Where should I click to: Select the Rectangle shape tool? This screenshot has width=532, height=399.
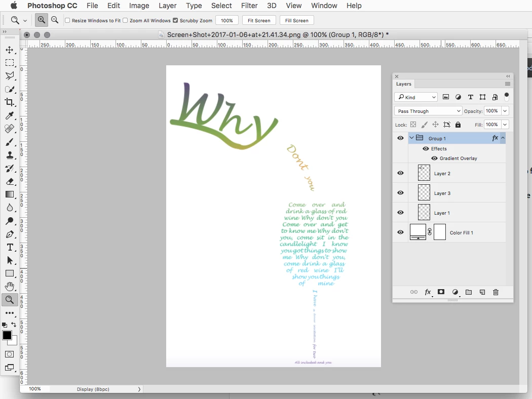[x=10, y=273]
